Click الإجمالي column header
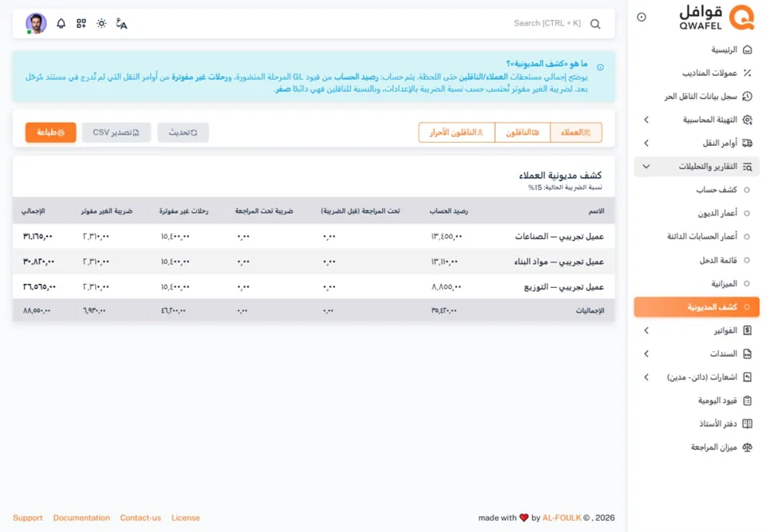 (x=34, y=211)
